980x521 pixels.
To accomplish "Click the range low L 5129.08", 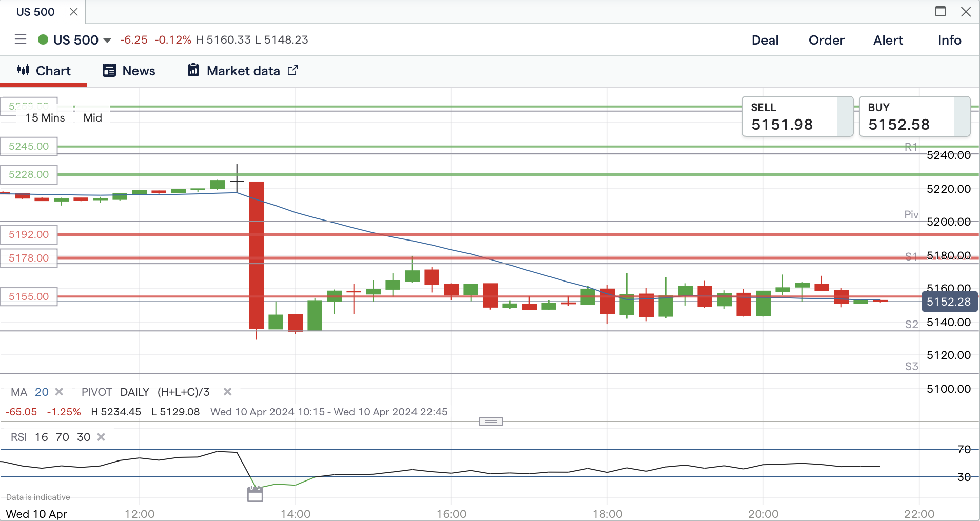I will 175,412.
